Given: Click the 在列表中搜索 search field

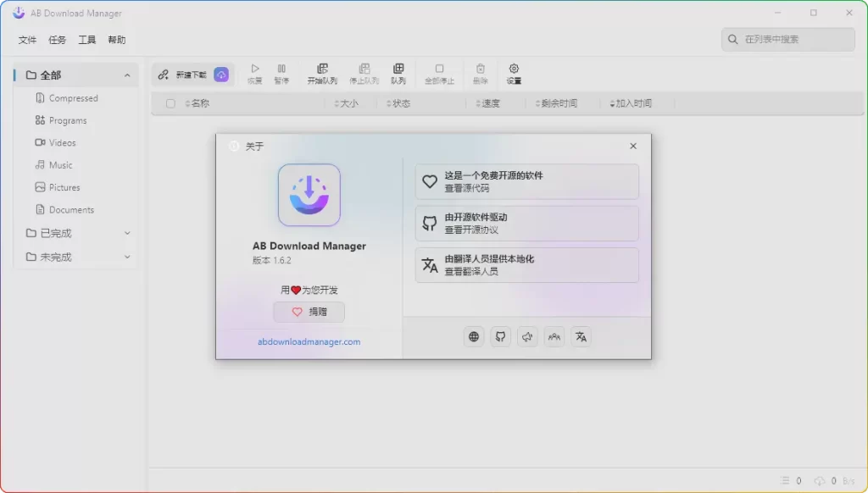Looking at the screenshot, I should pyautogui.click(x=788, y=39).
